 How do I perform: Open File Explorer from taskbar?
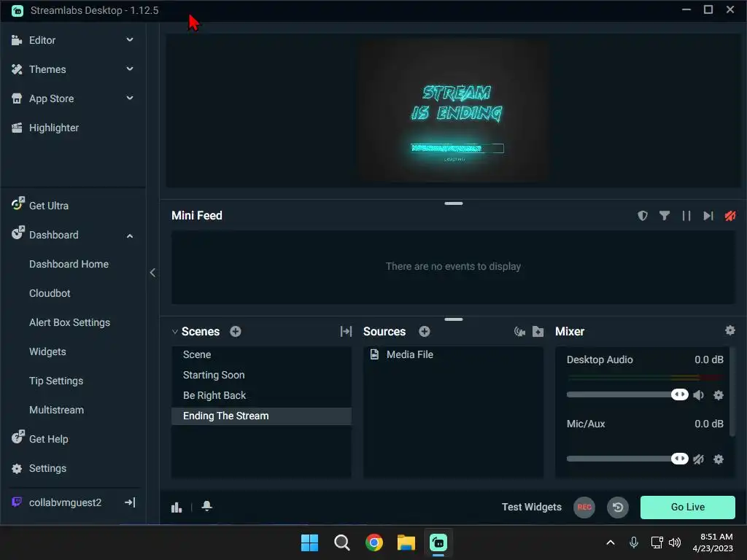coord(406,542)
